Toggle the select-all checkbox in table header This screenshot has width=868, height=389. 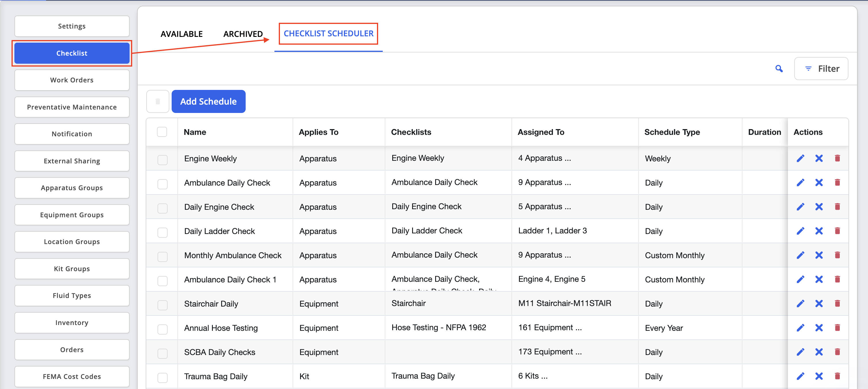pyautogui.click(x=162, y=132)
